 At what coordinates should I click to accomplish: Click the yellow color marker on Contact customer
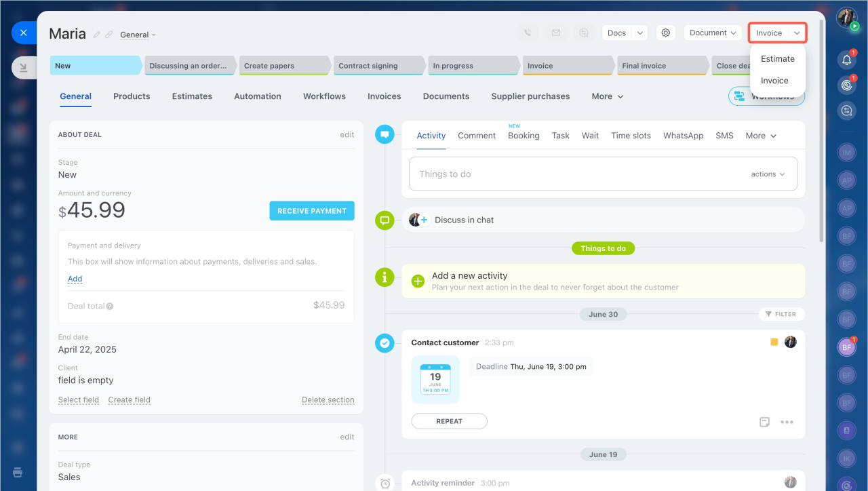point(774,342)
